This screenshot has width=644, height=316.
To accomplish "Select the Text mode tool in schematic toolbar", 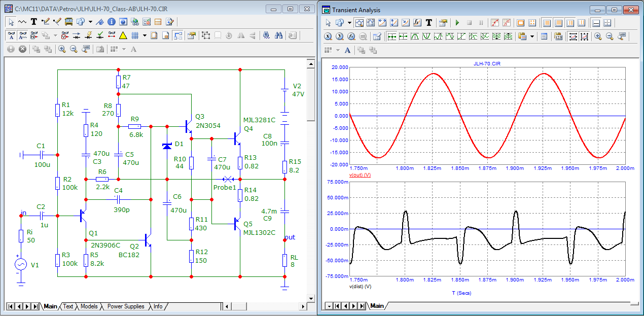I will pos(33,22).
